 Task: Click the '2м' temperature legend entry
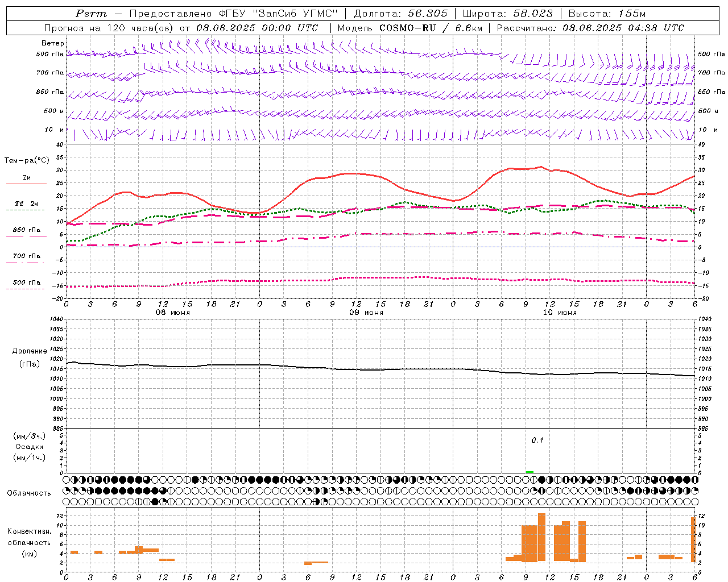tap(27, 178)
